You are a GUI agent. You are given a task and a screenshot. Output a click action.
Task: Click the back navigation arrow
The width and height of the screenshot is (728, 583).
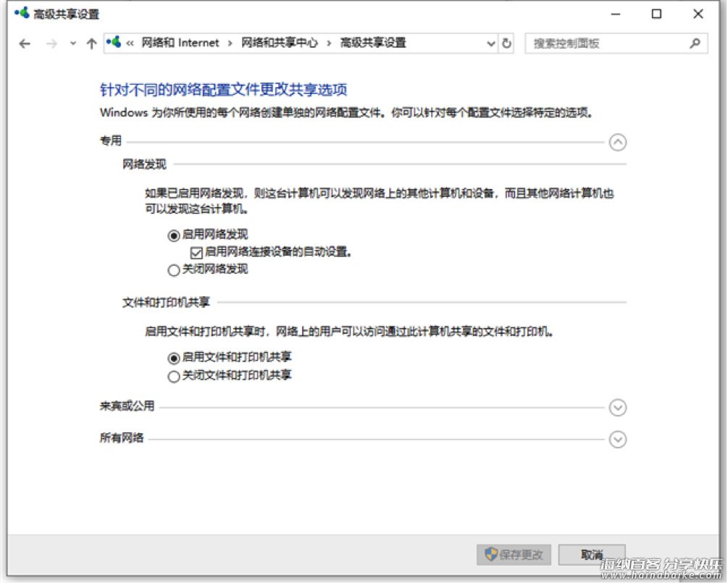tap(25, 43)
